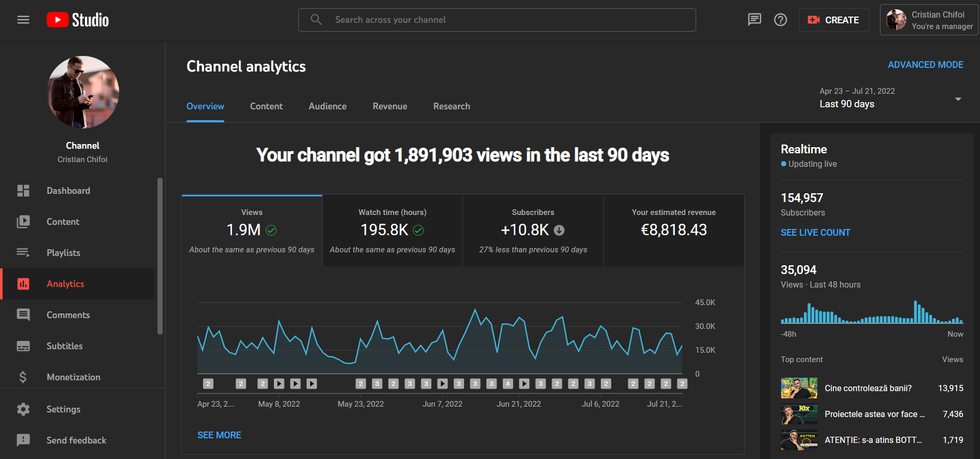Click SEE LIVE COUNT for subscribers
The height and width of the screenshot is (459, 980).
pyautogui.click(x=815, y=233)
